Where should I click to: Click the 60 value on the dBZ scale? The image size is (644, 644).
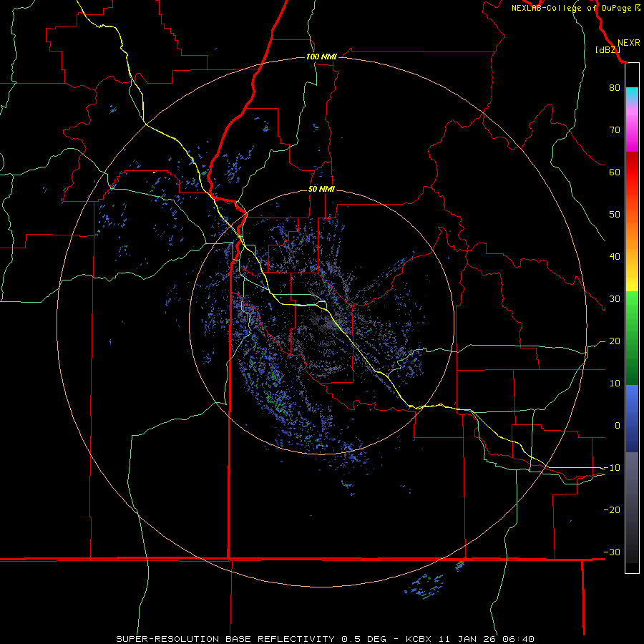tap(615, 172)
